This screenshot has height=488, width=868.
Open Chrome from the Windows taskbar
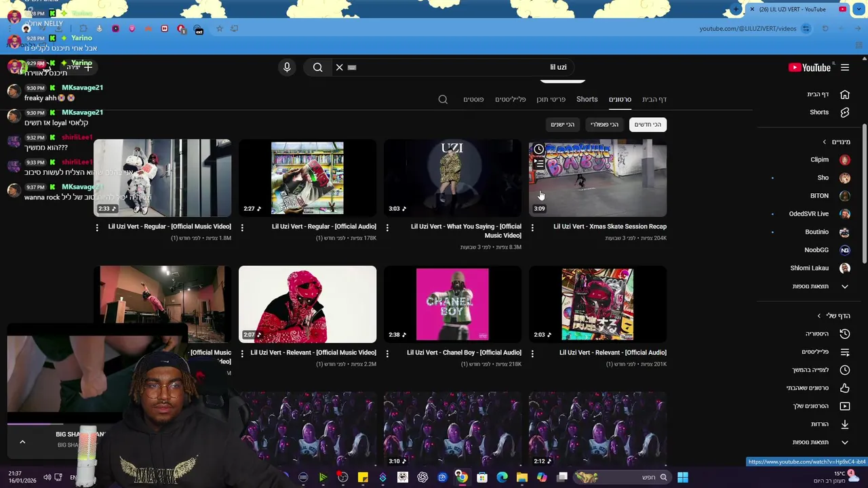coord(461,477)
